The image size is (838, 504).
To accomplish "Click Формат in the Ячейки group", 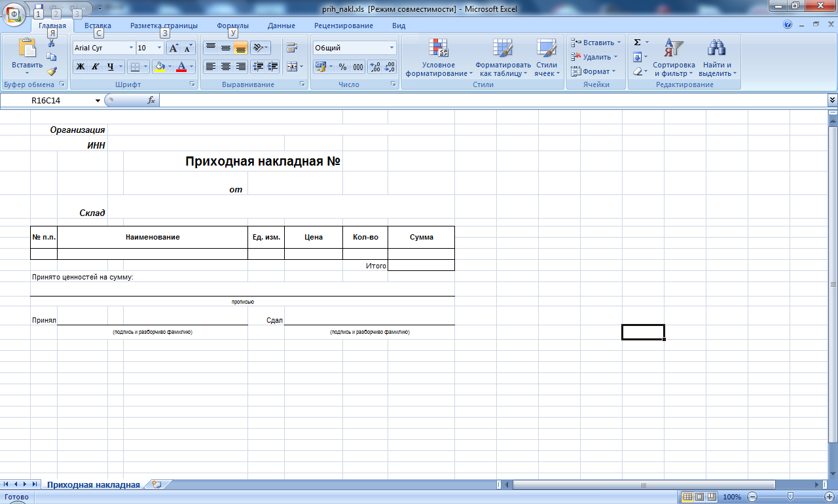I will (592, 71).
